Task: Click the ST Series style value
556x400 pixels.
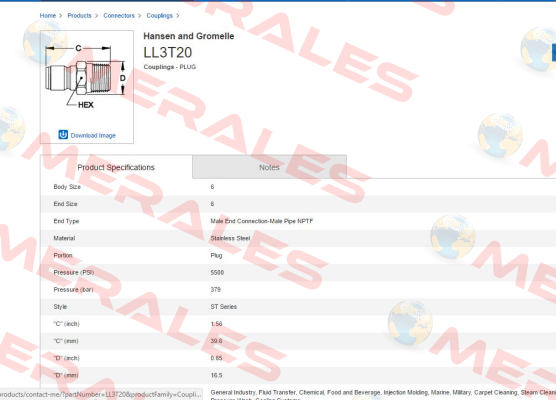Action: [x=224, y=307]
